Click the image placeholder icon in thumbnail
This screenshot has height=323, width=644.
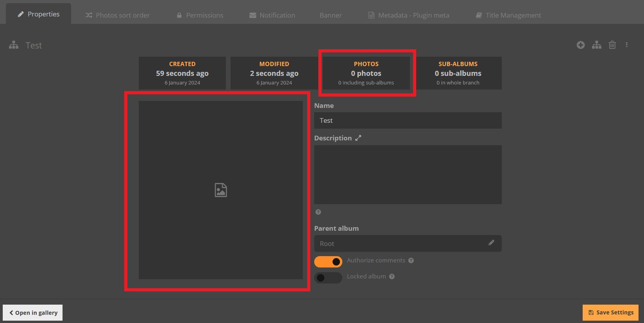tap(221, 190)
